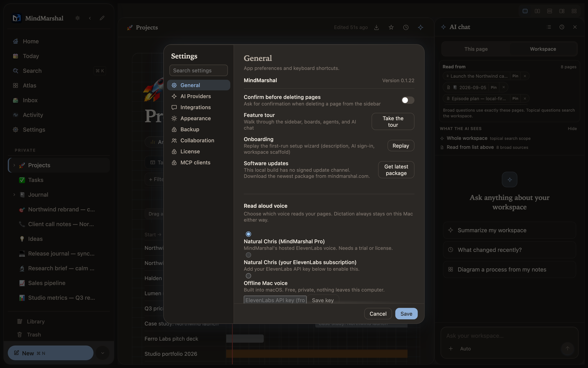Create a New page

tap(51, 353)
